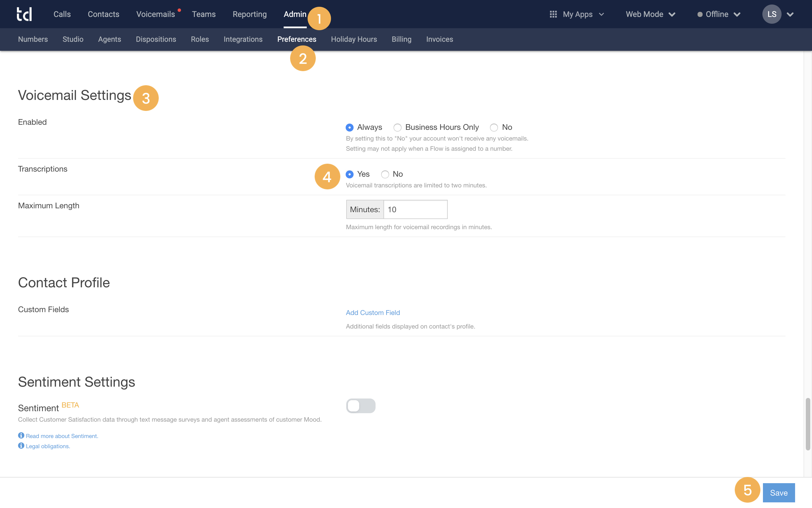Click the Maximum Length label
Image resolution: width=812 pixels, height=508 pixels.
click(49, 206)
